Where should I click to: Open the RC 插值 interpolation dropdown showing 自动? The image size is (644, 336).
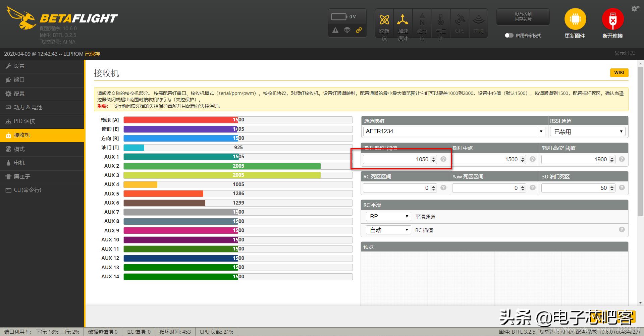tap(388, 230)
